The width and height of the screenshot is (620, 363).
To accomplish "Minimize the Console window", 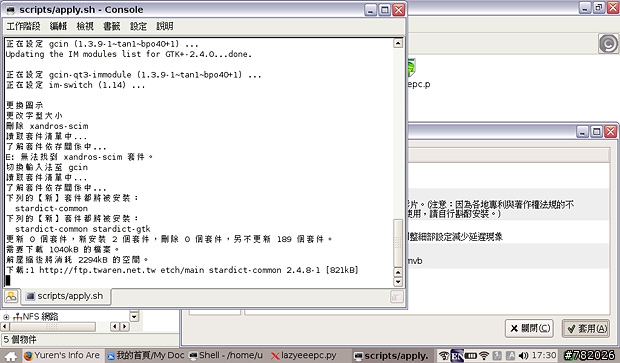I will click(370, 10).
